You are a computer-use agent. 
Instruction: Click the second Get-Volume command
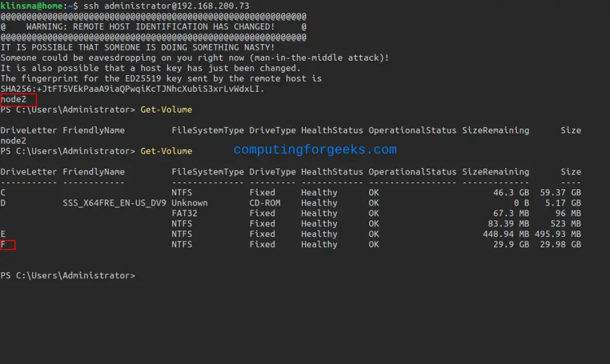pyautogui.click(x=166, y=151)
